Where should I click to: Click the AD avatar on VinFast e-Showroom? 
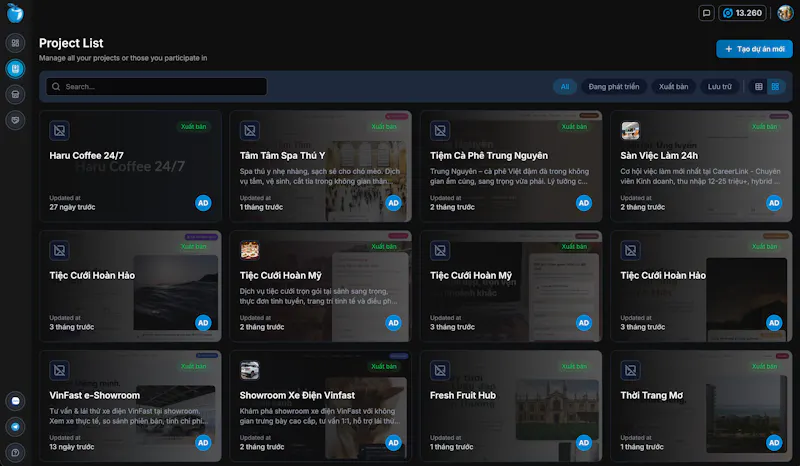(x=203, y=443)
